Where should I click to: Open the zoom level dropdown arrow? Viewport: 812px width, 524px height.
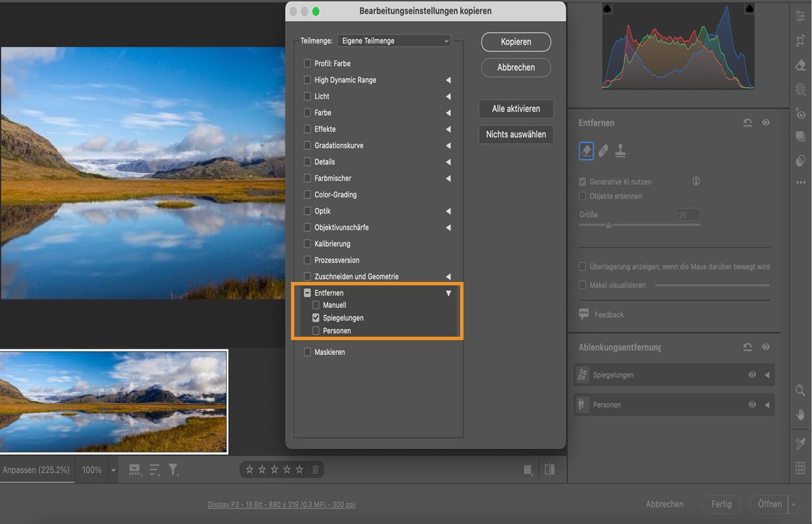coord(113,470)
